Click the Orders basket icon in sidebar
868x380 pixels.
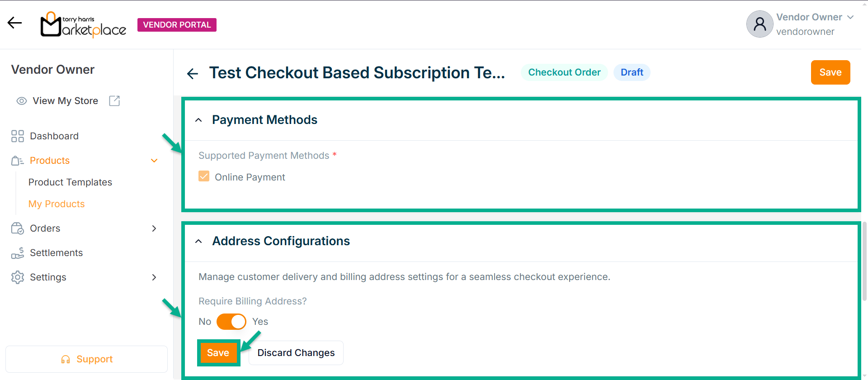click(18, 228)
